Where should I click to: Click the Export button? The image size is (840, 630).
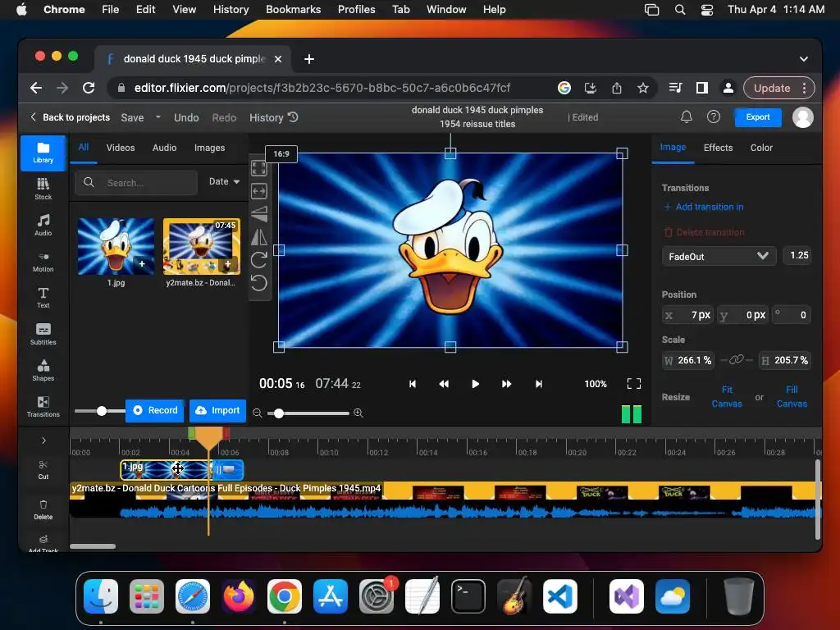pyautogui.click(x=757, y=116)
